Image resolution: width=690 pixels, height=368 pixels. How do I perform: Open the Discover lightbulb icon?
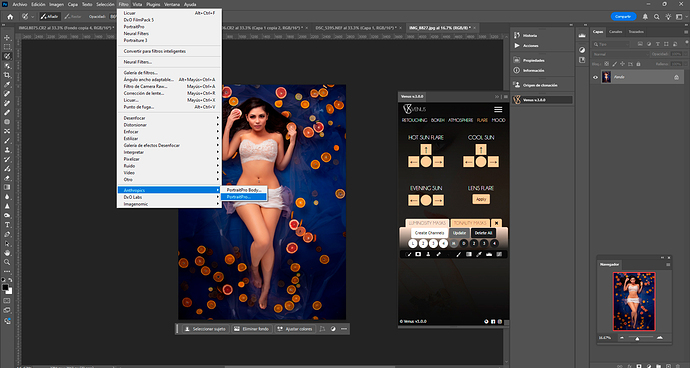tap(668, 17)
